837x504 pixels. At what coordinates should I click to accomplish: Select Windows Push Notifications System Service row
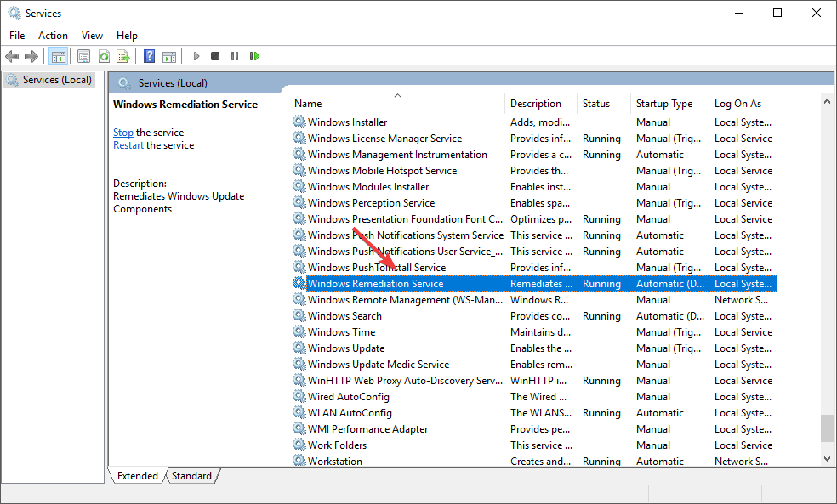point(534,235)
